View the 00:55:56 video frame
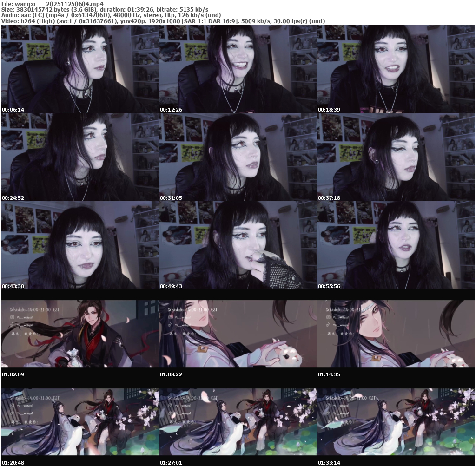The image size is (476, 466). tap(396, 245)
